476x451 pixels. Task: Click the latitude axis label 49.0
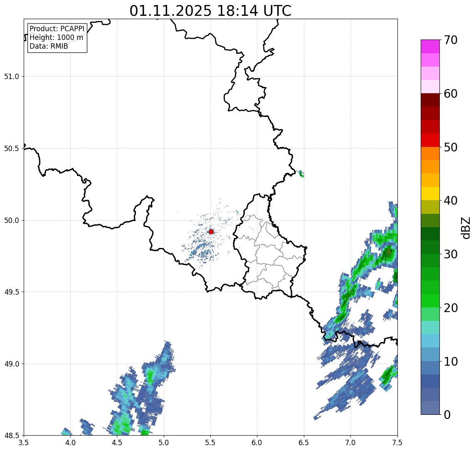pos(12,364)
